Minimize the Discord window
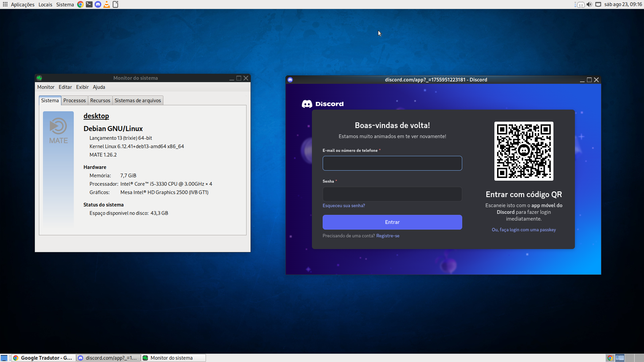Image resolution: width=644 pixels, height=362 pixels. (582, 80)
